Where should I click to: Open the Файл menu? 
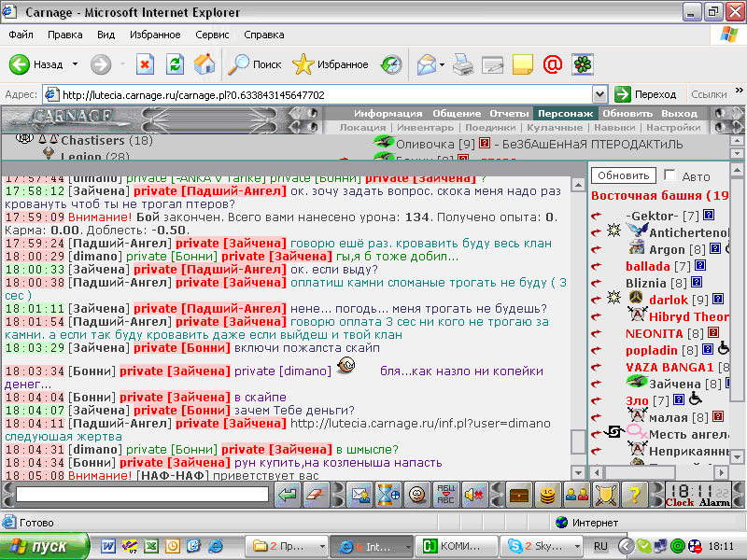(21, 35)
